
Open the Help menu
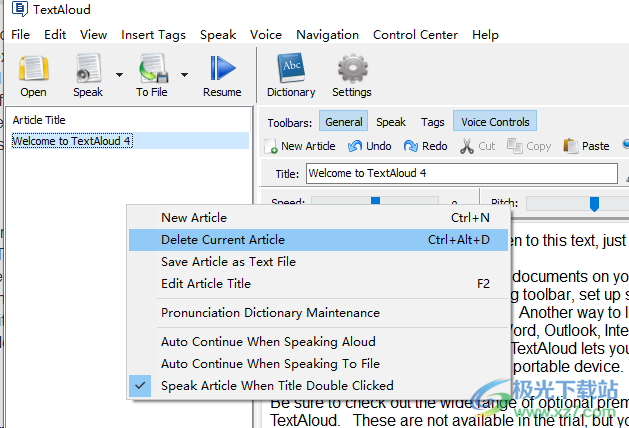point(485,35)
